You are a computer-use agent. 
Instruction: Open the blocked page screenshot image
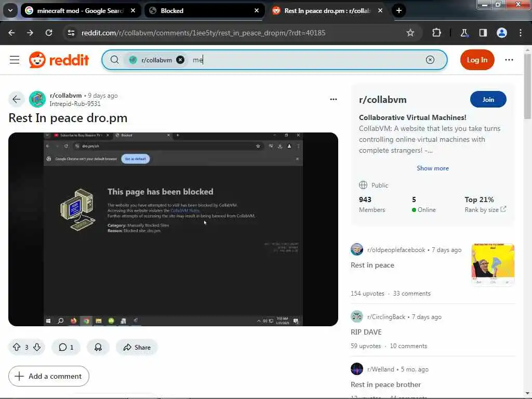[x=173, y=229]
